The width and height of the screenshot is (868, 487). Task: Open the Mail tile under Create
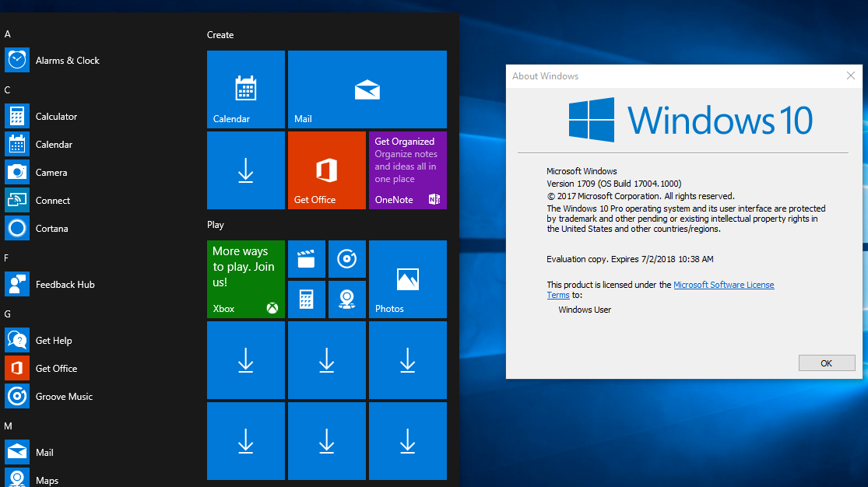(367, 89)
